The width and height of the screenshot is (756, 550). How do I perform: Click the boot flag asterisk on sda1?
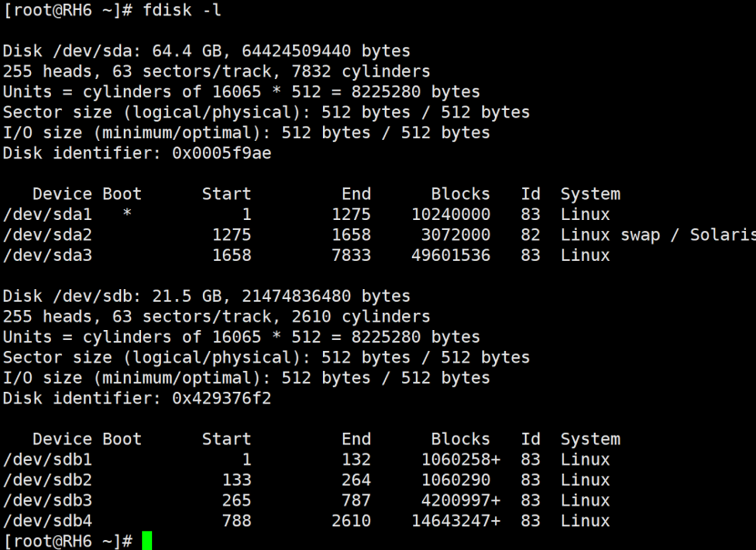click(126, 214)
